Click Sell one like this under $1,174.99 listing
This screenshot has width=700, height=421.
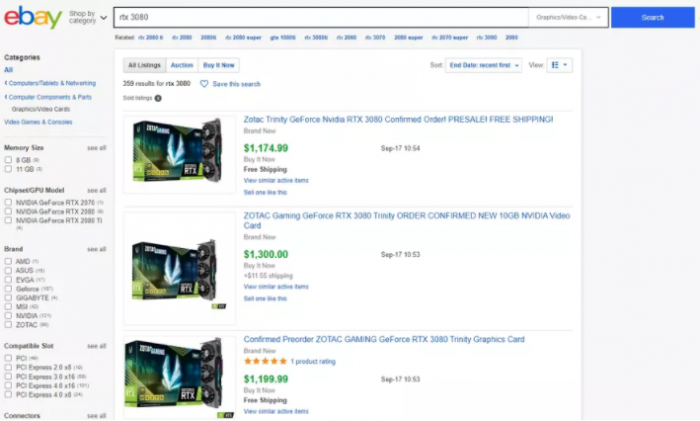(265, 192)
